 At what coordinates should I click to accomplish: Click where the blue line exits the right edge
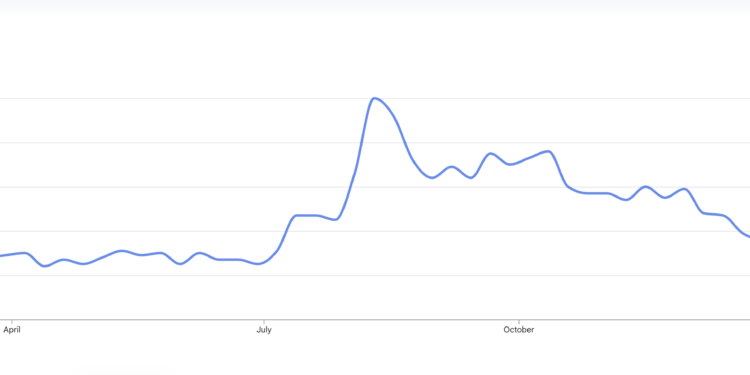tap(748, 236)
